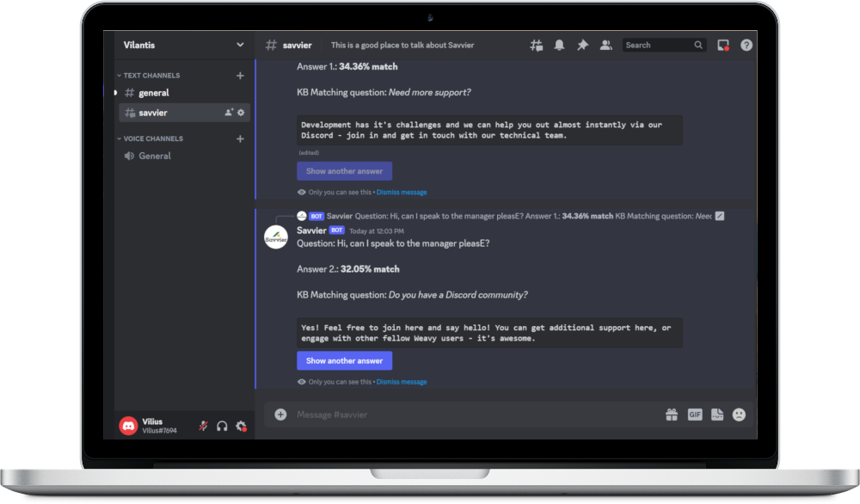The width and height of the screenshot is (860, 504).
Task: Open user settings gear icon
Action: coord(242,426)
